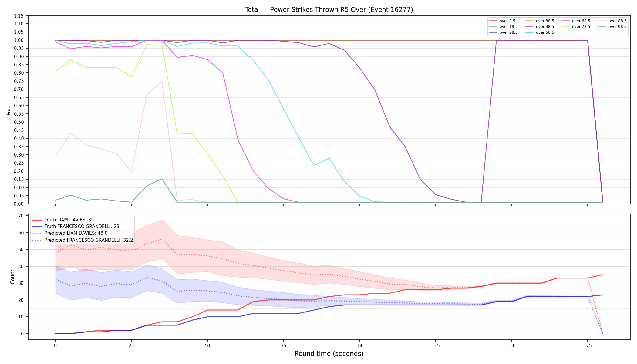Click the 'Round time (seconds)' axis label

pyautogui.click(x=329, y=354)
